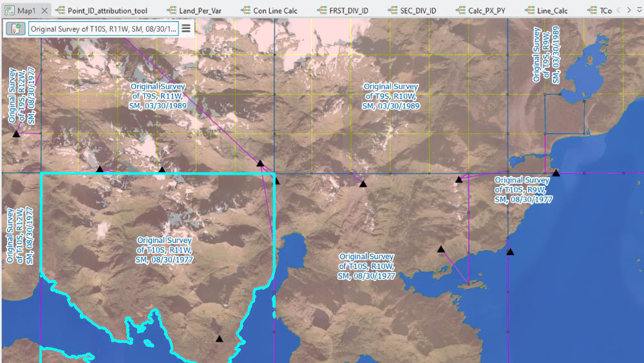This screenshot has height=363, width=644.
Task: Click the T10S, R12W vertical survey label
Action: point(20,235)
